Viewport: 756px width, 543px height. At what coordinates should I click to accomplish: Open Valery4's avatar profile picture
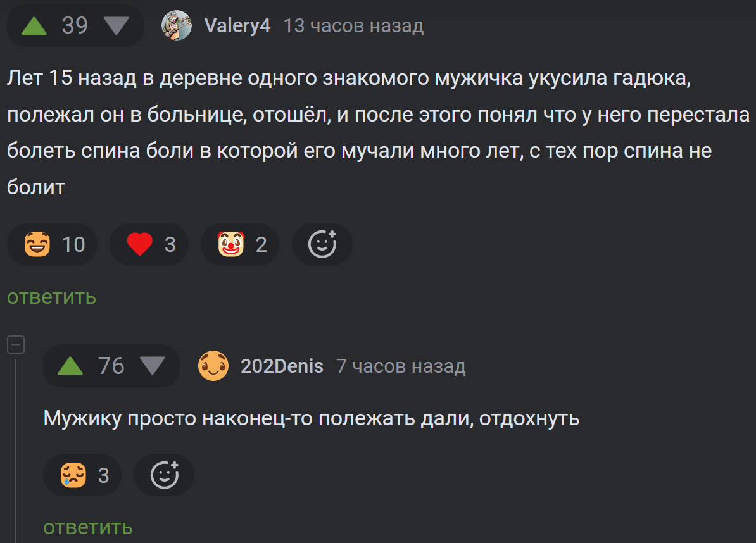(x=177, y=25)
